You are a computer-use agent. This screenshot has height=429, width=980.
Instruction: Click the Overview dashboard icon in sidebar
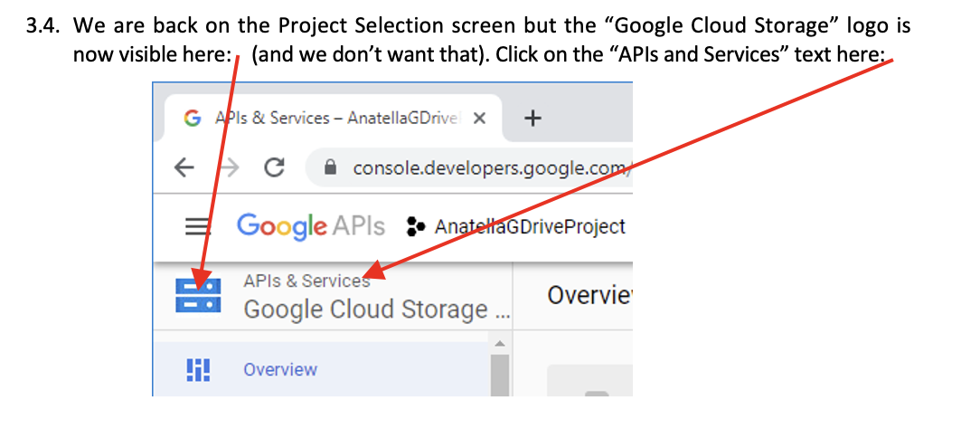(198, 369)
